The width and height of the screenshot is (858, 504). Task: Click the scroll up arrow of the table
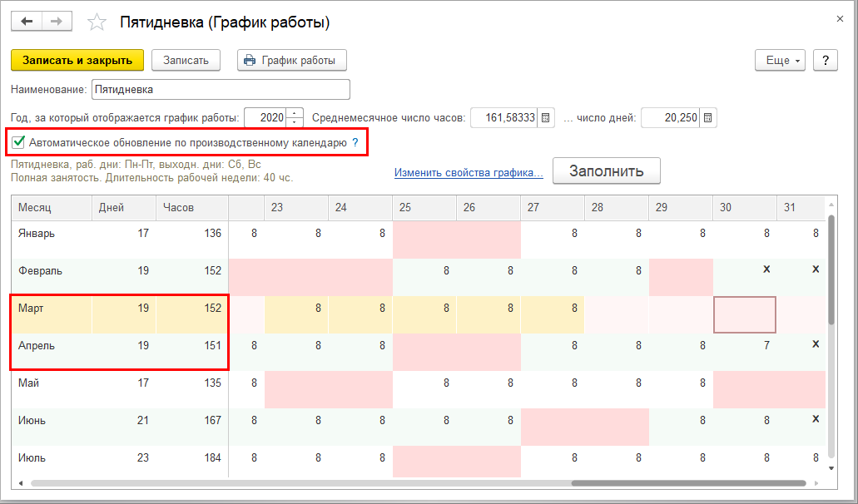tap(831, 205)
